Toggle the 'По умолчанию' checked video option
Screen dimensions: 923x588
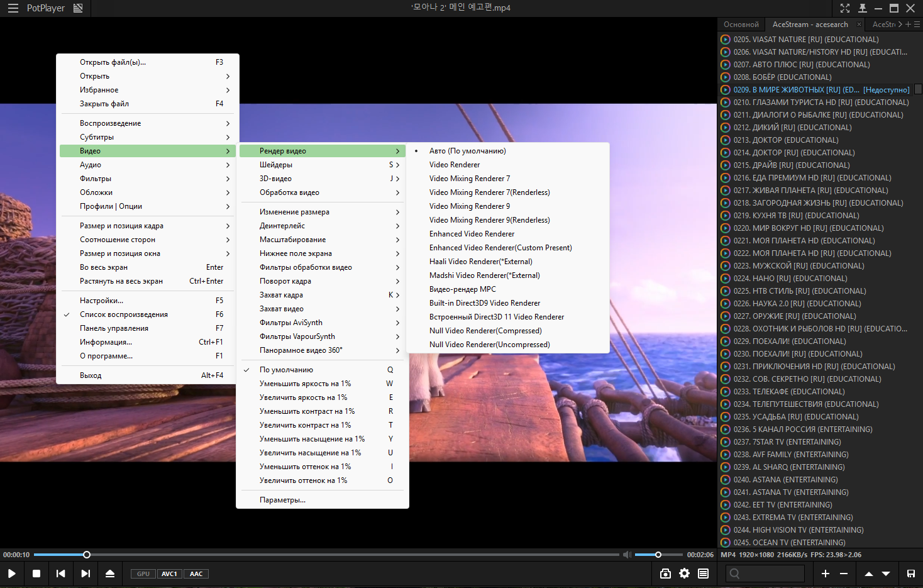(286, 370)
